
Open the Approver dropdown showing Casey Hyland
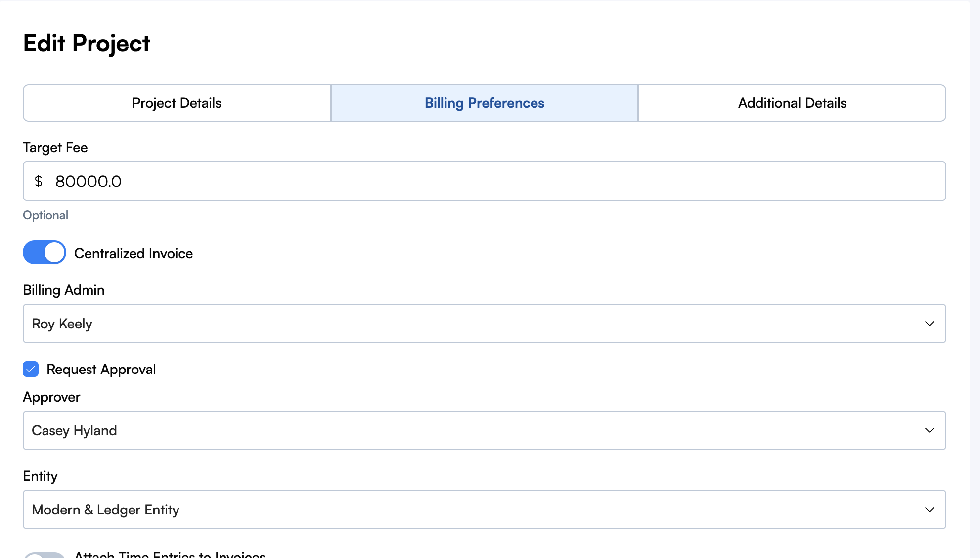[x=475, y=430]
